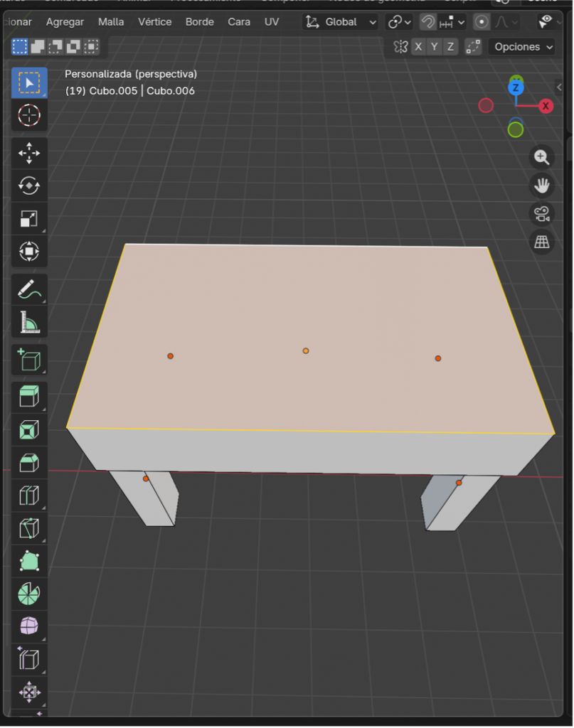Viewport: 574px width, 728px height.
Task: Select the Transform tool
Action: tap(29, 251)
